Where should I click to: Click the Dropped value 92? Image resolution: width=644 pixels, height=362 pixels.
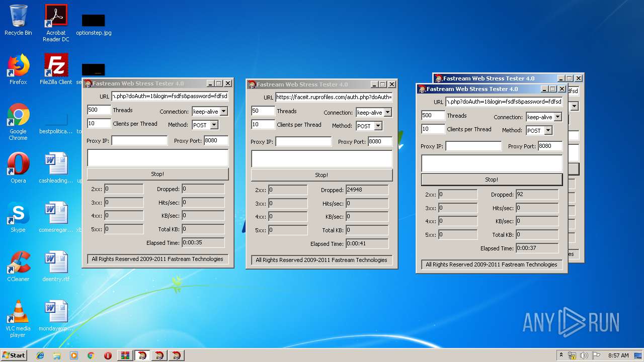[537, 195]
